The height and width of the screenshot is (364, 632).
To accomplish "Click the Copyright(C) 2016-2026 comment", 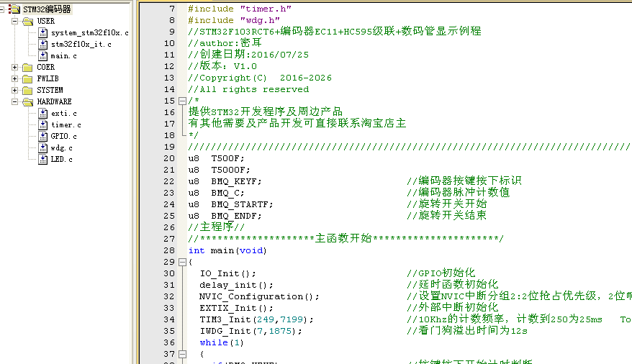I will click(x=260, y=78).
